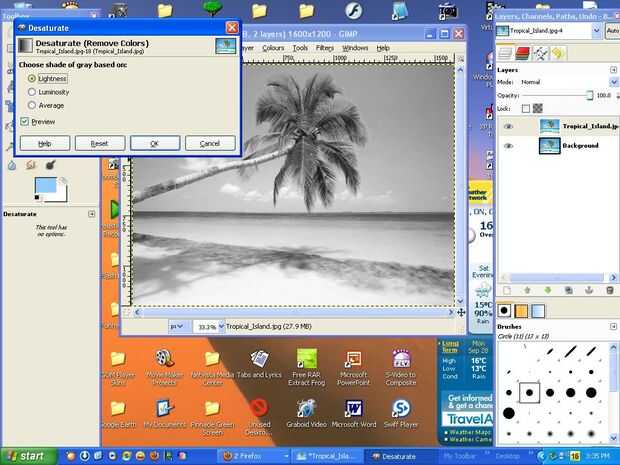Toggle the Lock pixels checkbox

(x=525, y=108)
